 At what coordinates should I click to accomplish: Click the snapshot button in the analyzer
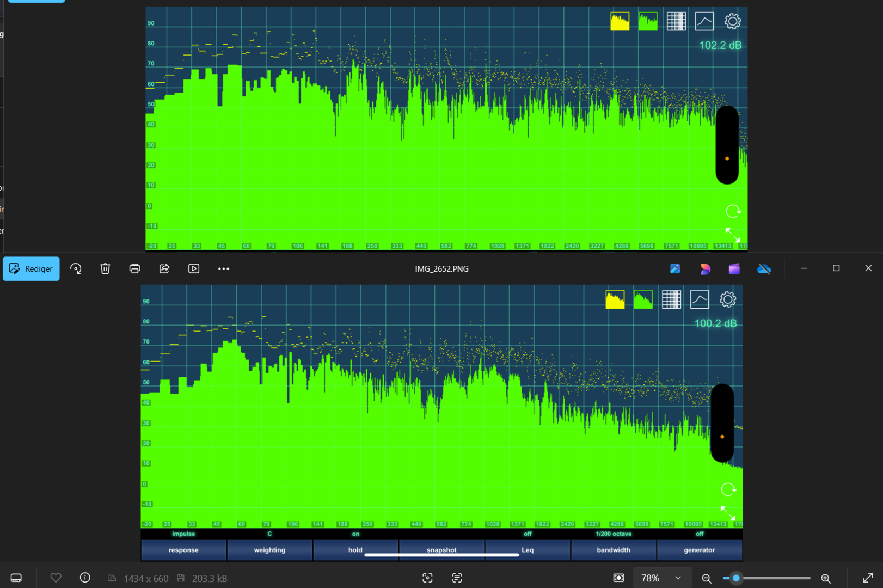click(x=442, y=550)
